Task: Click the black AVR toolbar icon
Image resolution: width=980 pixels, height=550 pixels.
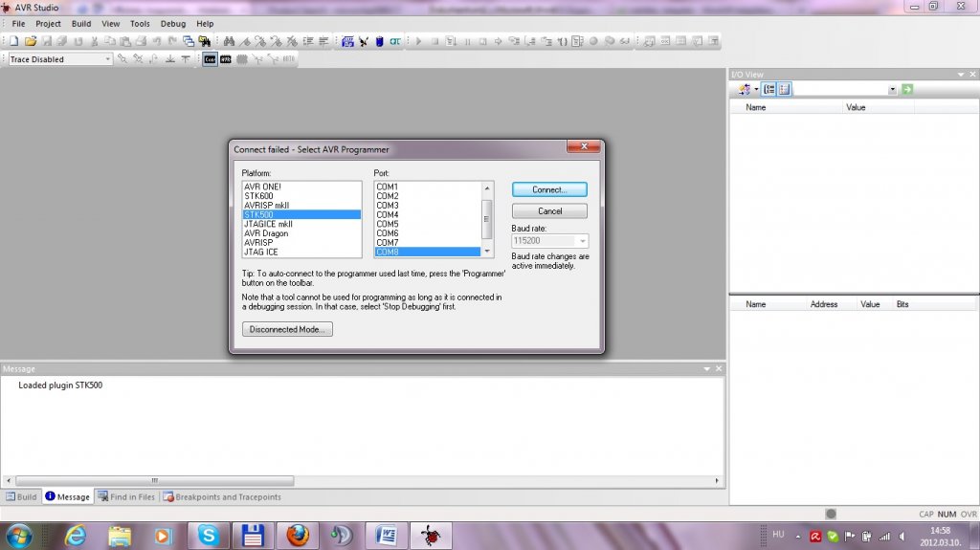Action: pyautogui.click(x=226, y=58)
